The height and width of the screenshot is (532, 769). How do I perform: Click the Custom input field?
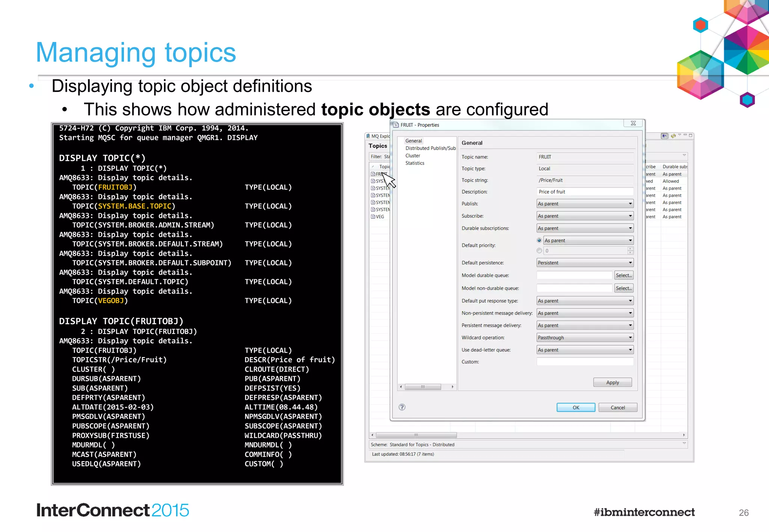click(x=585, y=362)
